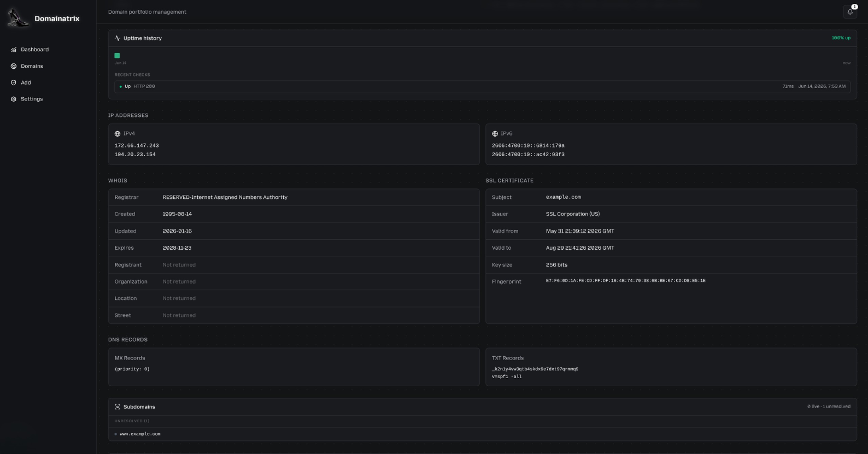Screen dimensions: 868x454
Task: Click the Updated date 2026-01-16
Action: [177, 231]
